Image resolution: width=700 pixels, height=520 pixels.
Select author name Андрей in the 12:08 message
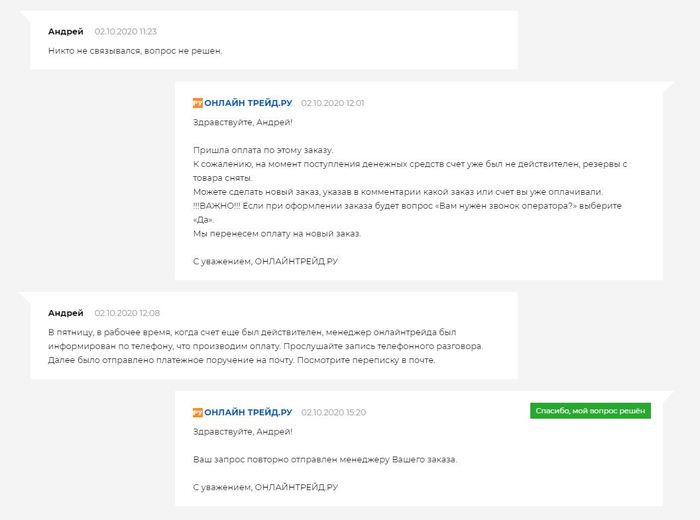[x=66, y=312]
